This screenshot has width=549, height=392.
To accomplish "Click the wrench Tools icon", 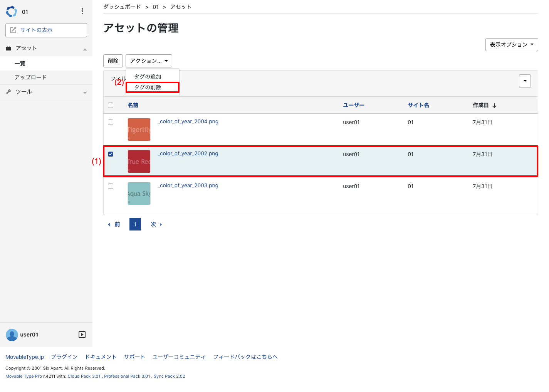I will click(x=8, y=92).
